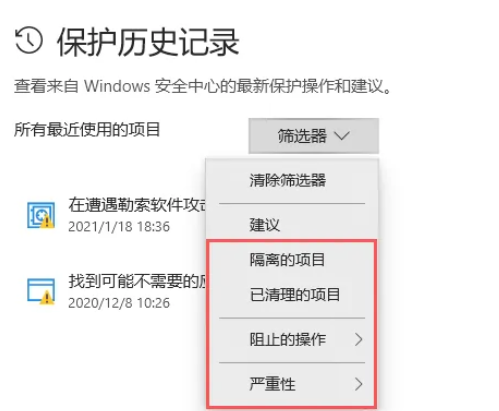
Task: Open the 阻止的操作 submenu entry
Action: (x=292, y=340)
